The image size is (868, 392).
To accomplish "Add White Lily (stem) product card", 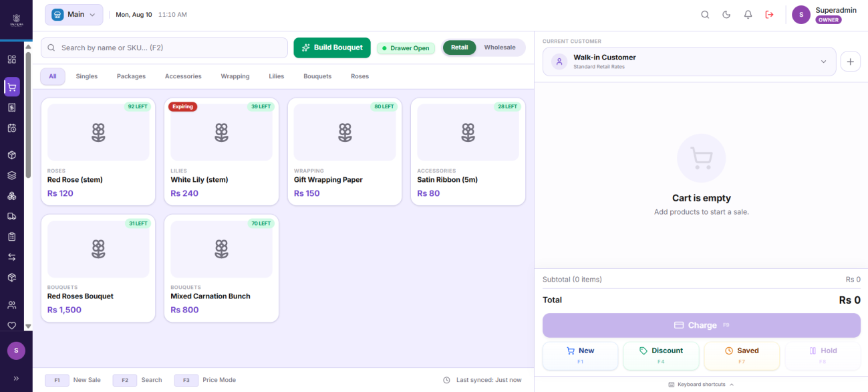I will 221,152.
